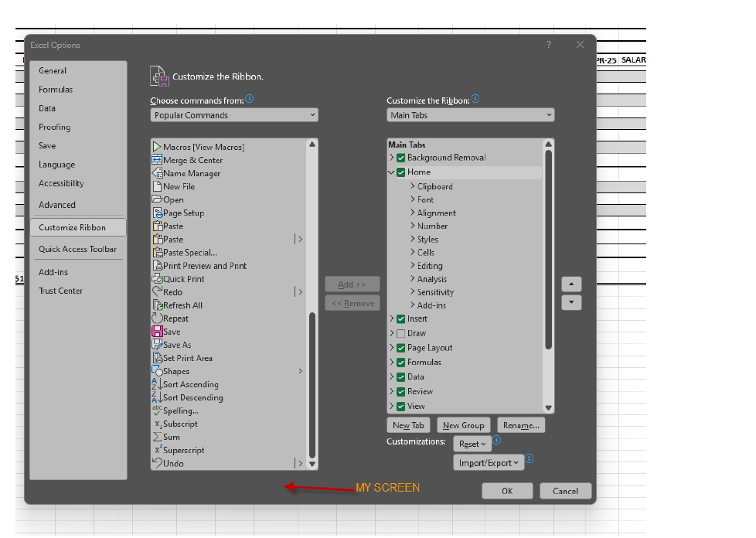Click the Add >> button

(352, 284)
